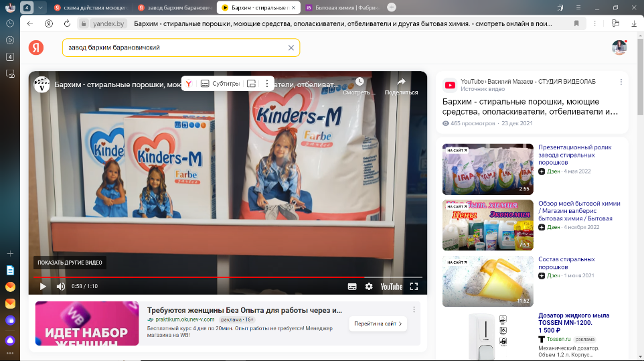Open YouTube player settings gear
Screen dimensions: 644x361
coord(369,286)
